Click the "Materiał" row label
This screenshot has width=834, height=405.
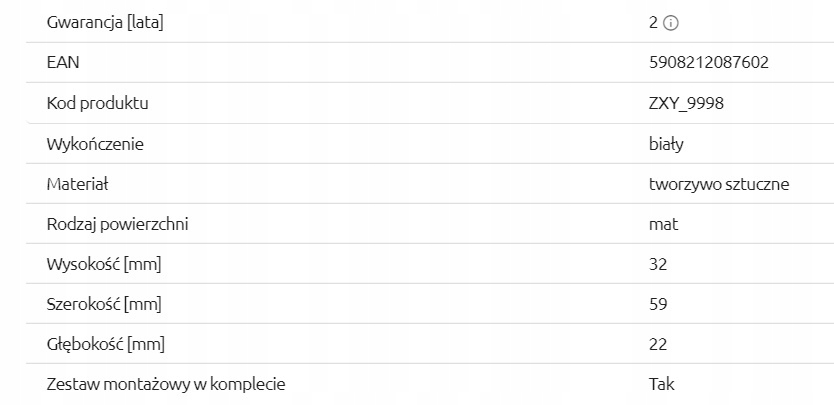(x=77, y=184)
